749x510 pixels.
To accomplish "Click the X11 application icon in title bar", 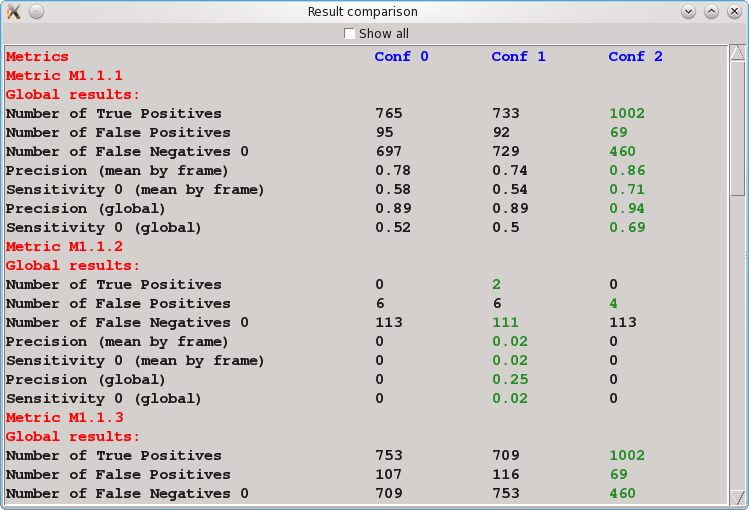I will 14,11.
